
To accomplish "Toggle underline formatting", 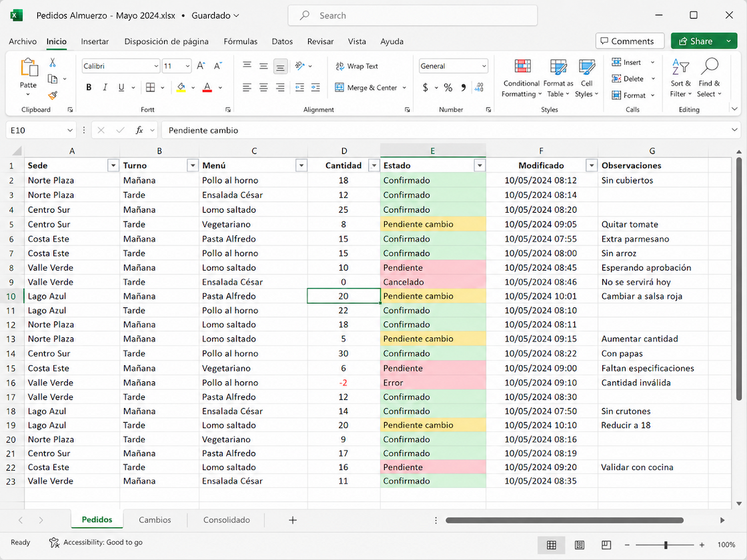I will [121, 87].
